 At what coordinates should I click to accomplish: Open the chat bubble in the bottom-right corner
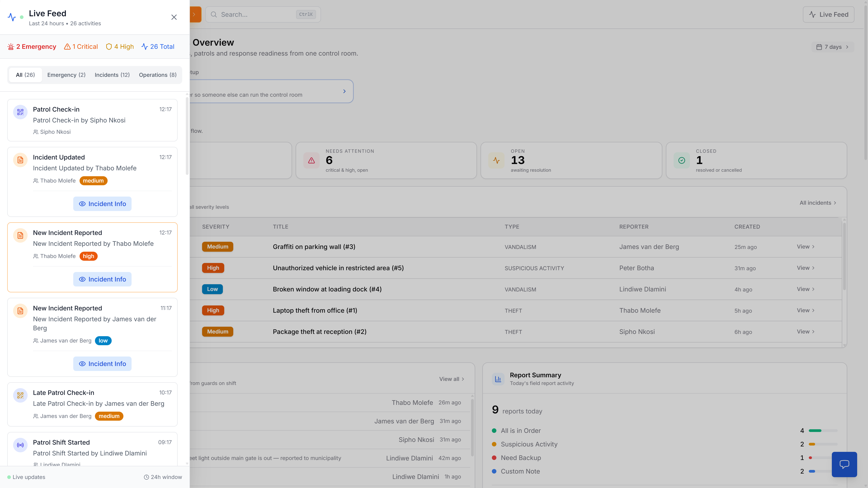(844, 465)
